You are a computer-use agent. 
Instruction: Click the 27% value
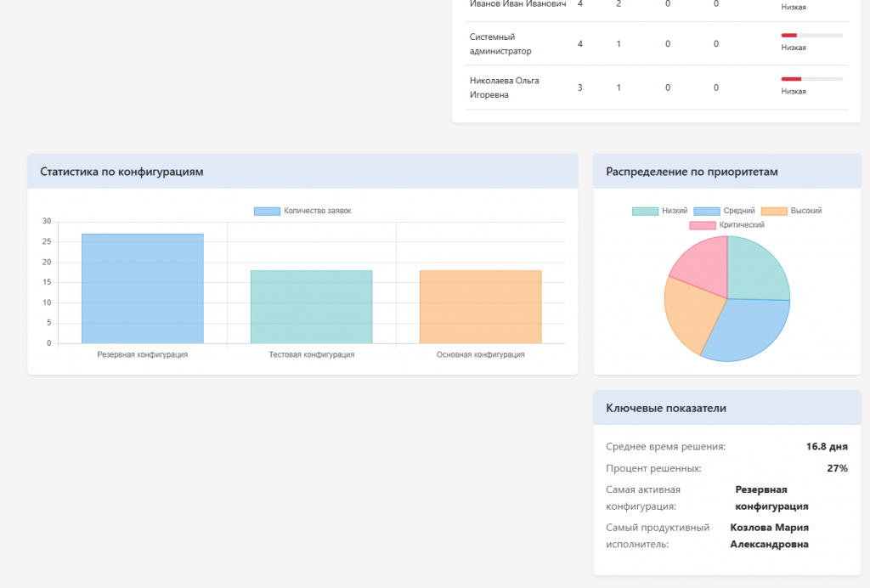tap(837, 468)
